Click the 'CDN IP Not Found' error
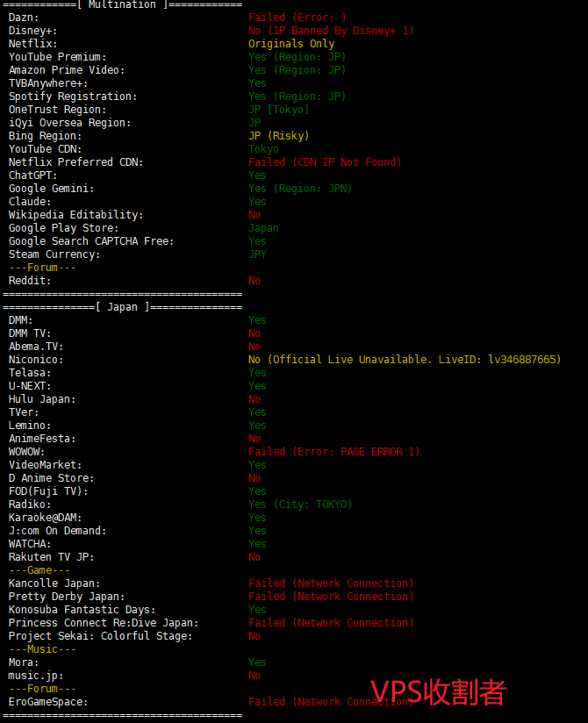The height and width of the screenshot is (723, 588). (325, 162)
